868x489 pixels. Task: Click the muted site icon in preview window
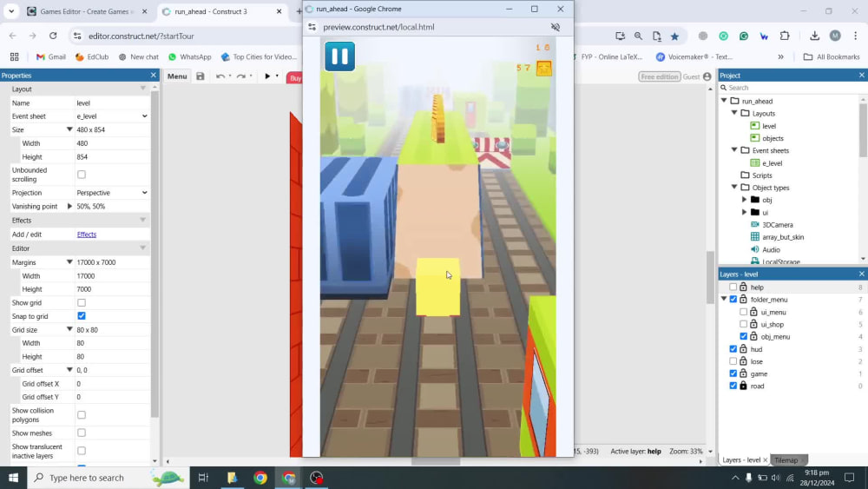coord(556,27)
